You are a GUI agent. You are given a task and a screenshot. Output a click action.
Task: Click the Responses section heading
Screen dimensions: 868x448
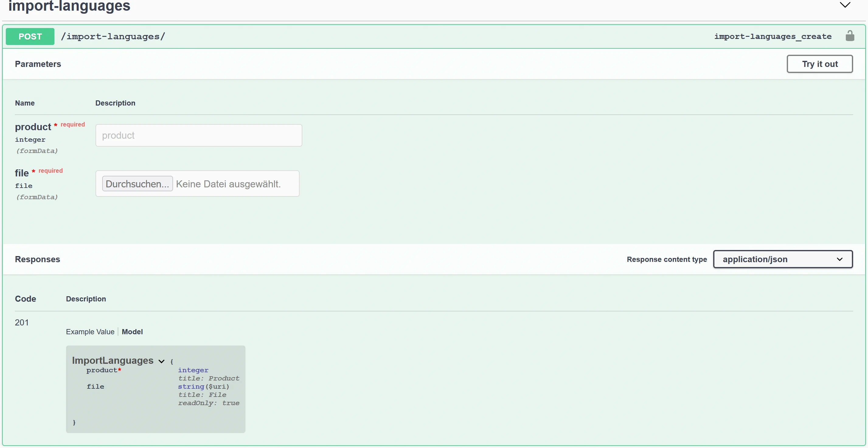(x=37, y=259)
